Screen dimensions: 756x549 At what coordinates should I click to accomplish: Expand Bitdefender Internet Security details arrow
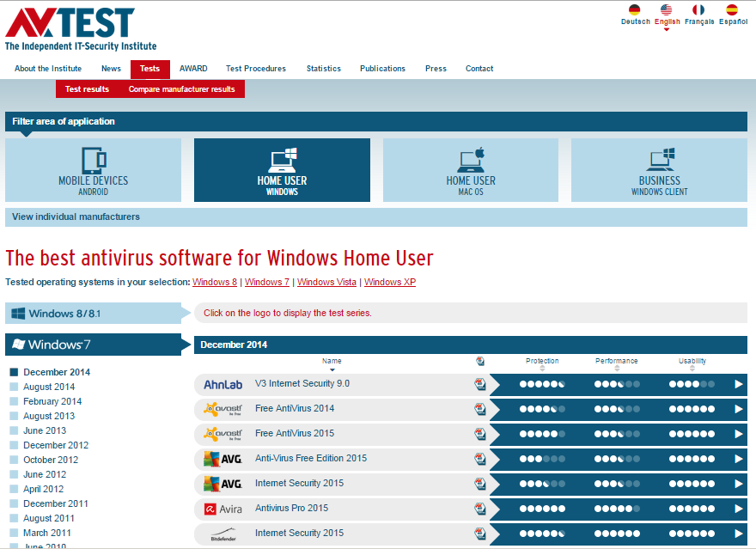point(738,534)
